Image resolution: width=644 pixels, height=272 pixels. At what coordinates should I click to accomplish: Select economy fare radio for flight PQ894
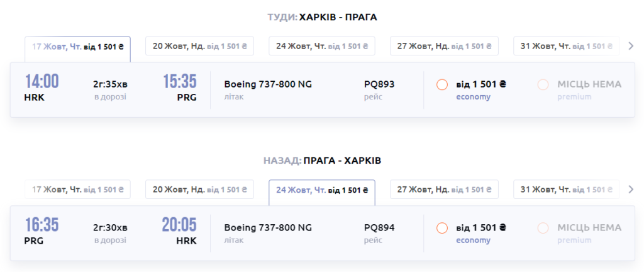tap(441, 228)
